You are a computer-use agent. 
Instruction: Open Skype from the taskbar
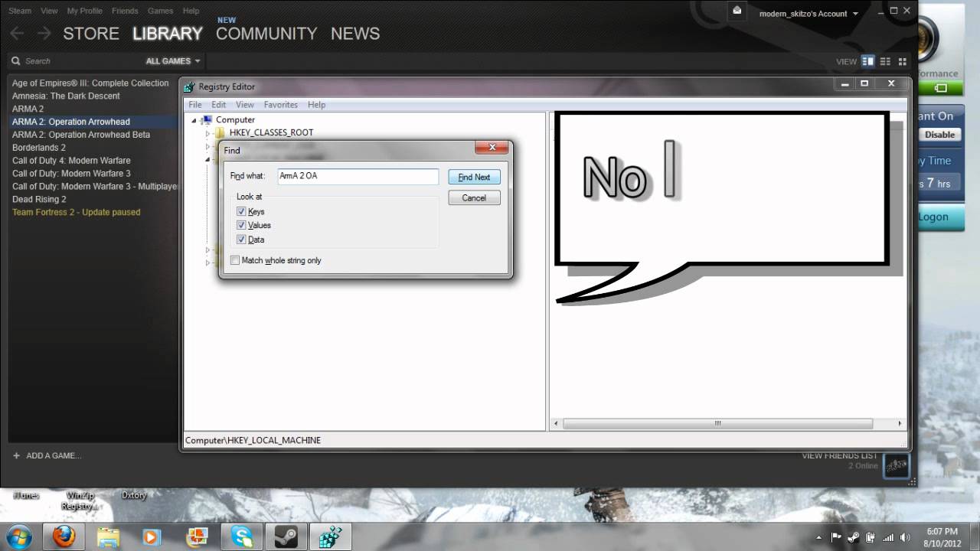(x=241, y=536)
